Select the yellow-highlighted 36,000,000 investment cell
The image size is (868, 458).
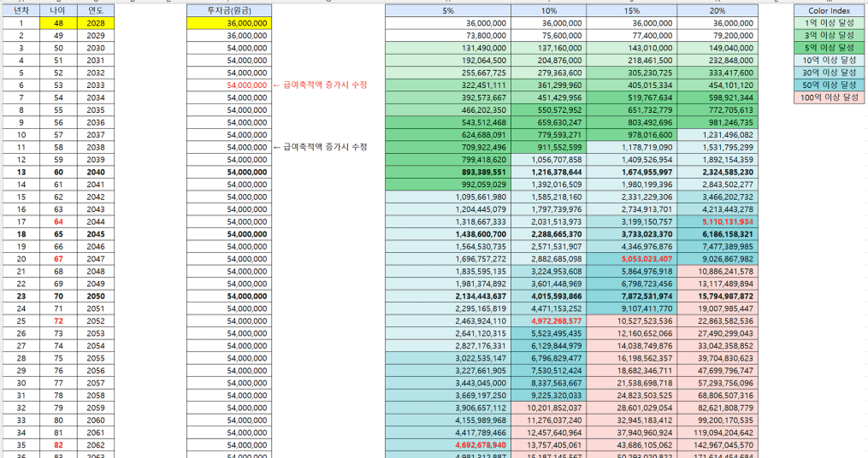228,23
